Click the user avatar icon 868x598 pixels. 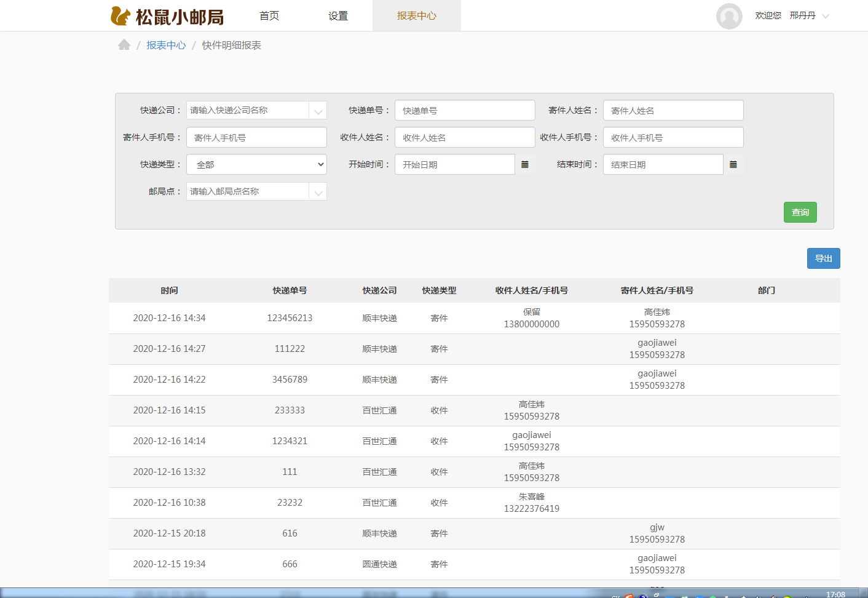[729, 16]
